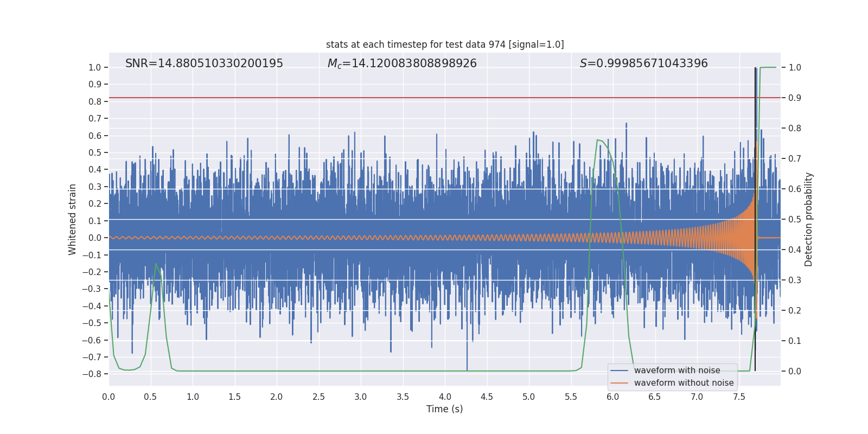This screenshot has width=868, height=434.
Task: Click the plot title for test data 974
Action: click(x=445, y=44)
